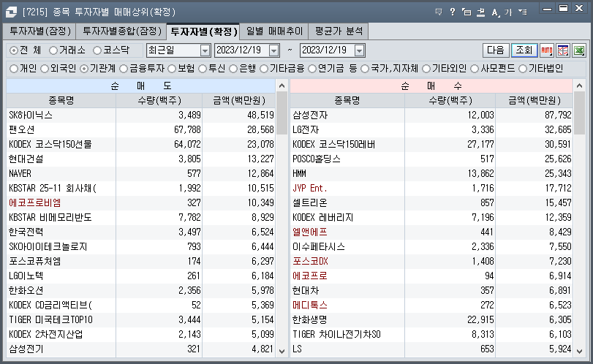Expand the 최근일 period dropdown

[x=205, y=50]
